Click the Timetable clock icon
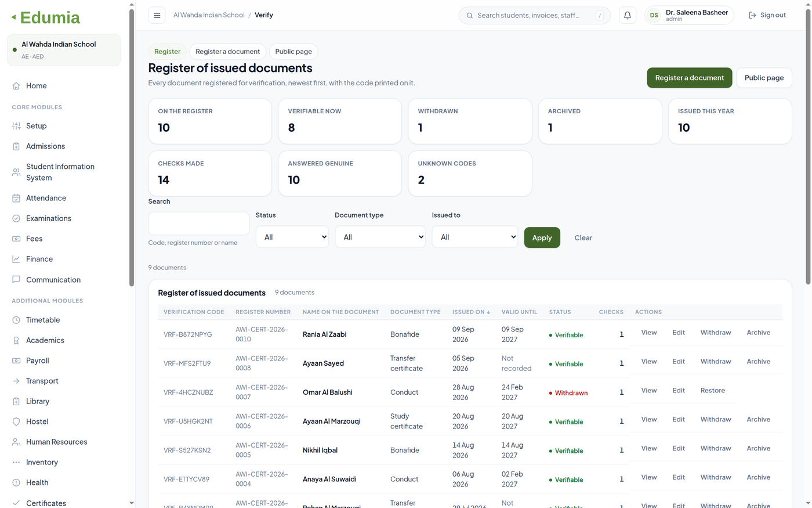Screen dimensions: 812x508 [x=16, y=320]
